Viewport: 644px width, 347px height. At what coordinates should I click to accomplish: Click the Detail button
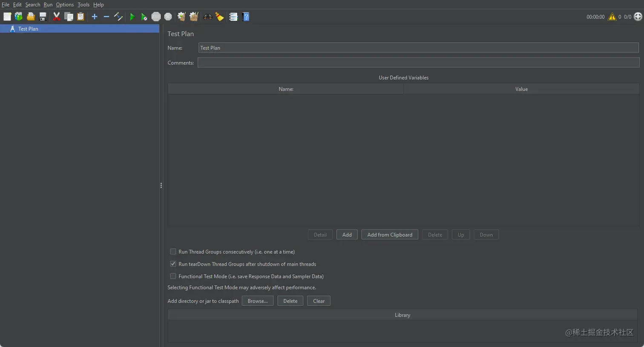[320, 234]
